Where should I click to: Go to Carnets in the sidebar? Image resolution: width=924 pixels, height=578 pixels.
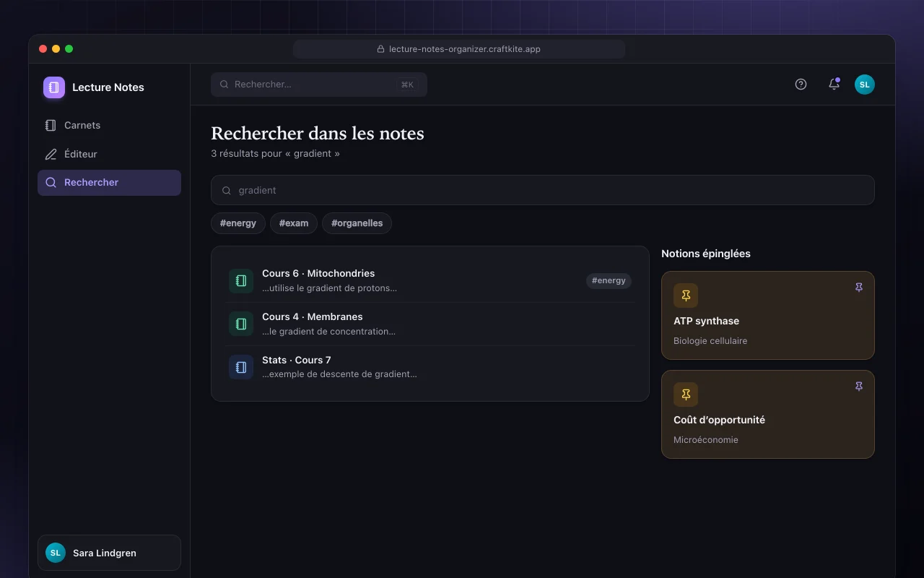point(109,125)
